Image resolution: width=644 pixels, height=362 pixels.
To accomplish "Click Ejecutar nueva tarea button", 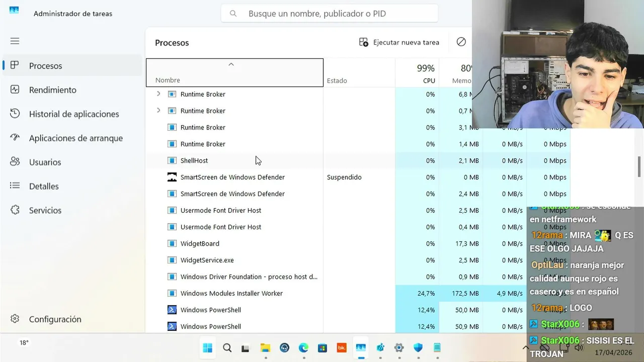I will tap(399, 42).
